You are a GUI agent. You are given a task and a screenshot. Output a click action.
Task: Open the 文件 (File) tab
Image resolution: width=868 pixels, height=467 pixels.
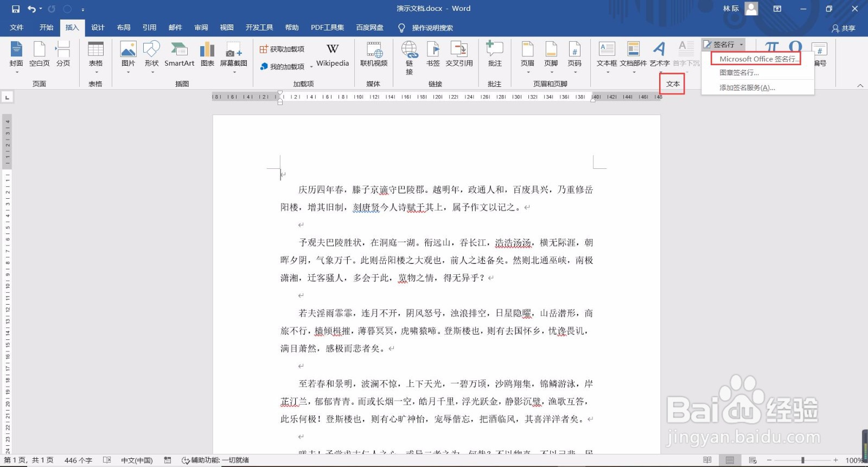(x=17, y=28)
